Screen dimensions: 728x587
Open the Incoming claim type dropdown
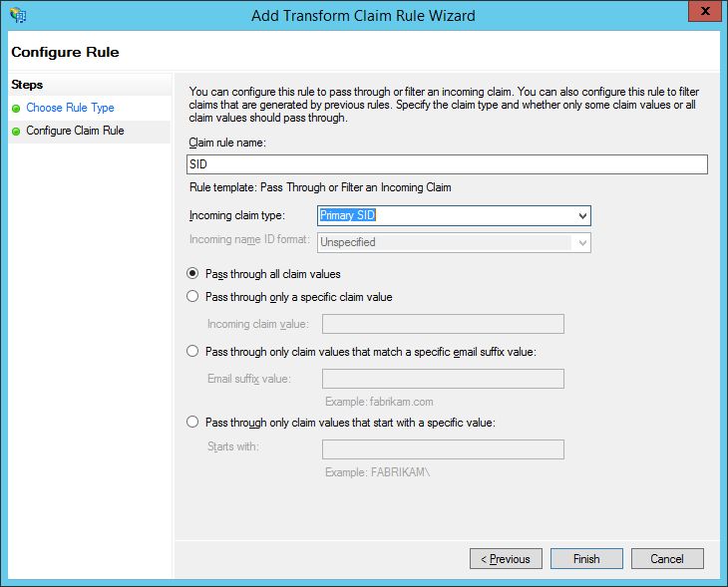point(582,216)
